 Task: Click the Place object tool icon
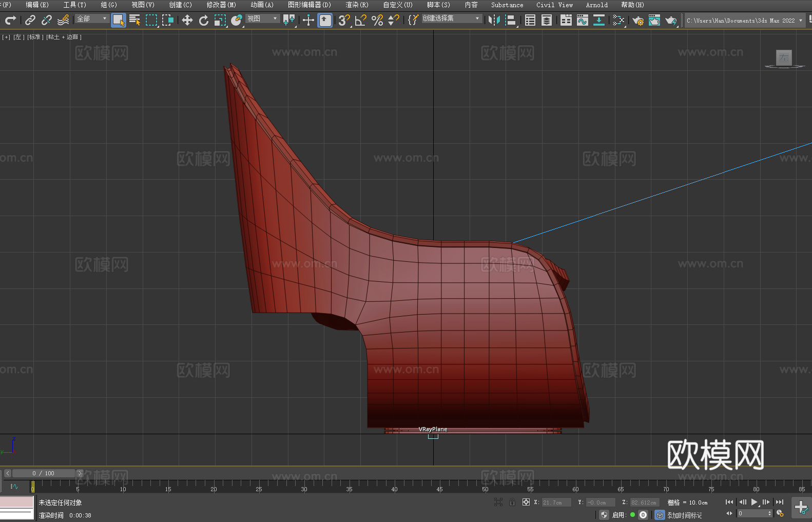237,20
